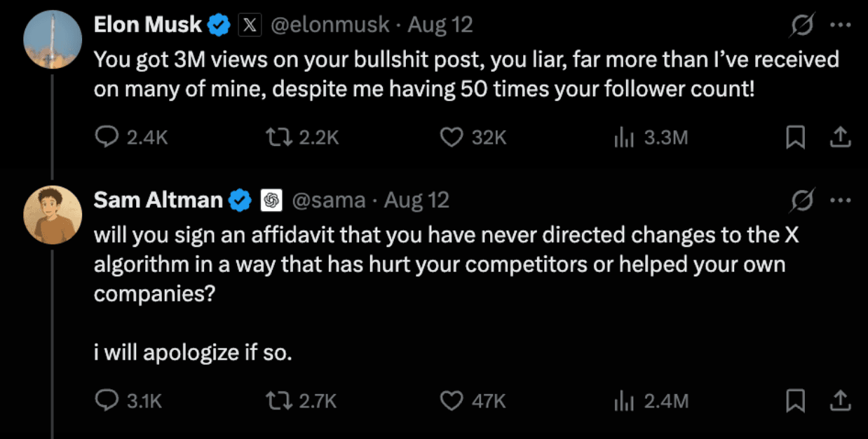Image resolution: width=868 pixels, height=439 pixels.
Task: Bookmark Elon Musk's tweet
Action: coord(795,137)
